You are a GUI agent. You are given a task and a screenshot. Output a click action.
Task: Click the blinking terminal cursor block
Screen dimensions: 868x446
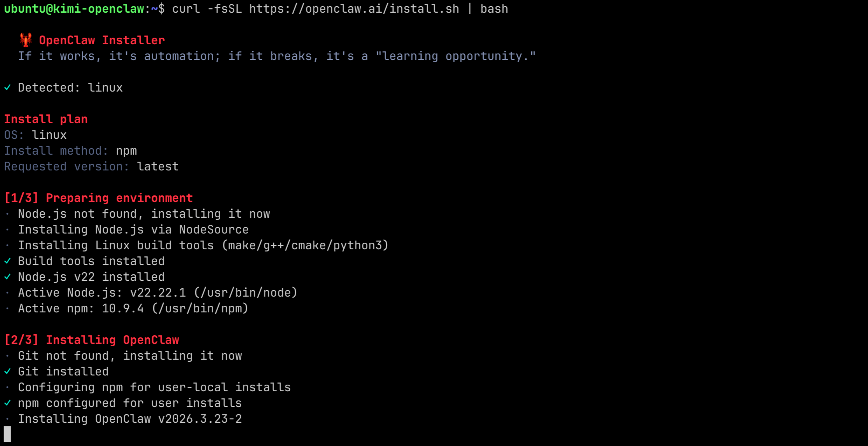[7, 434]
